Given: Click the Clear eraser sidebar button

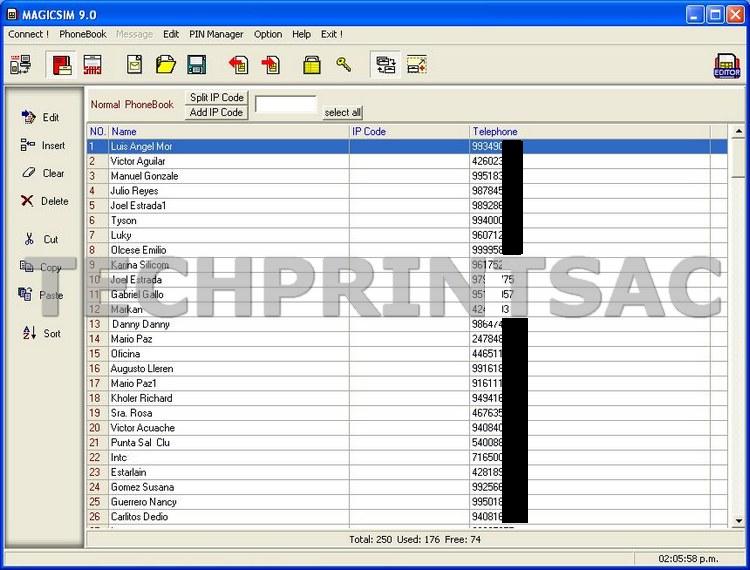Looking at the screenshot, I should (43, 173).
